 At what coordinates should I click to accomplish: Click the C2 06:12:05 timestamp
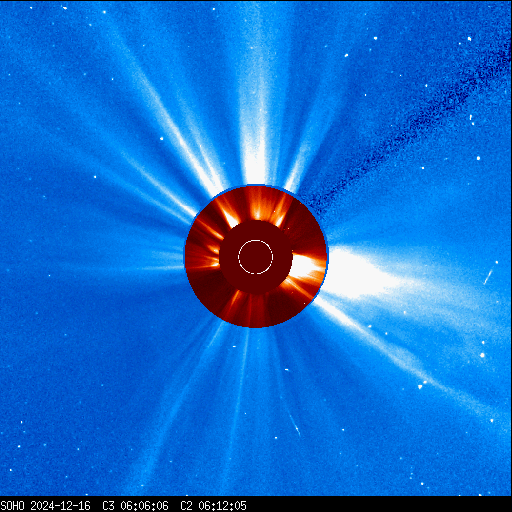click(213, 506)
